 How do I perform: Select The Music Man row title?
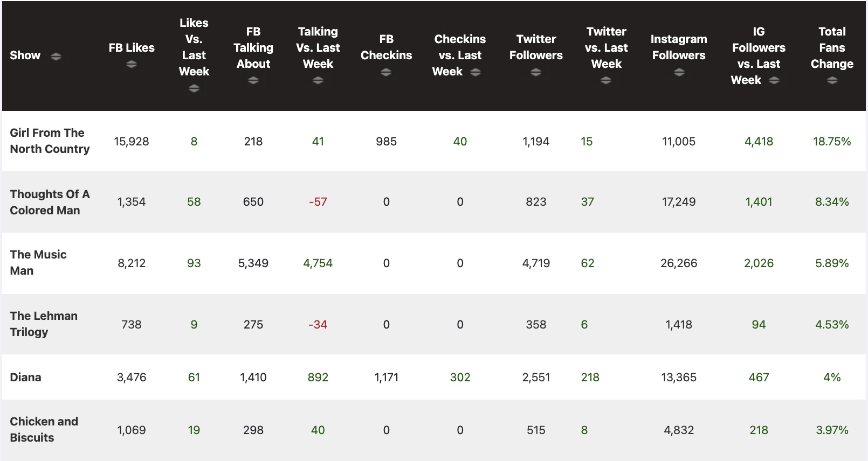(38, 263)
